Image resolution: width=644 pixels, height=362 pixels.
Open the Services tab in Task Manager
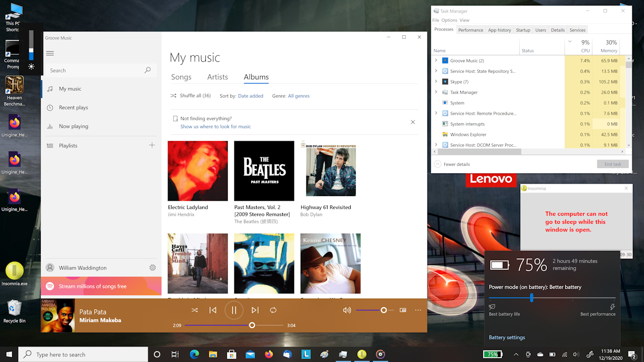pyautogui.click(x=578, y=30)
